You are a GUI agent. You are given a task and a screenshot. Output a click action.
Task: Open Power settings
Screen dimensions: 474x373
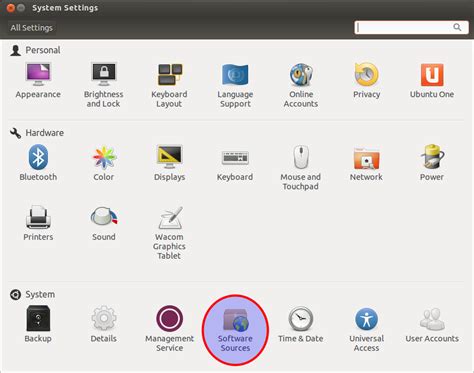[x=432, y=163]
